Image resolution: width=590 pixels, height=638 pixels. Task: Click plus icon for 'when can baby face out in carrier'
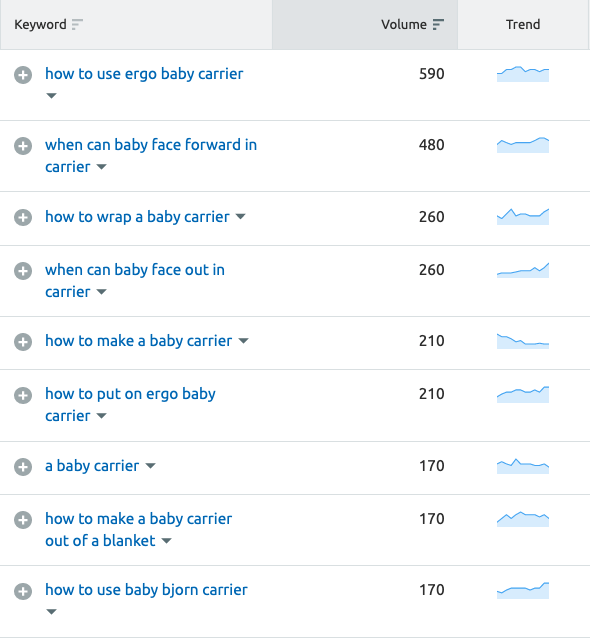[x=23, y=271]
